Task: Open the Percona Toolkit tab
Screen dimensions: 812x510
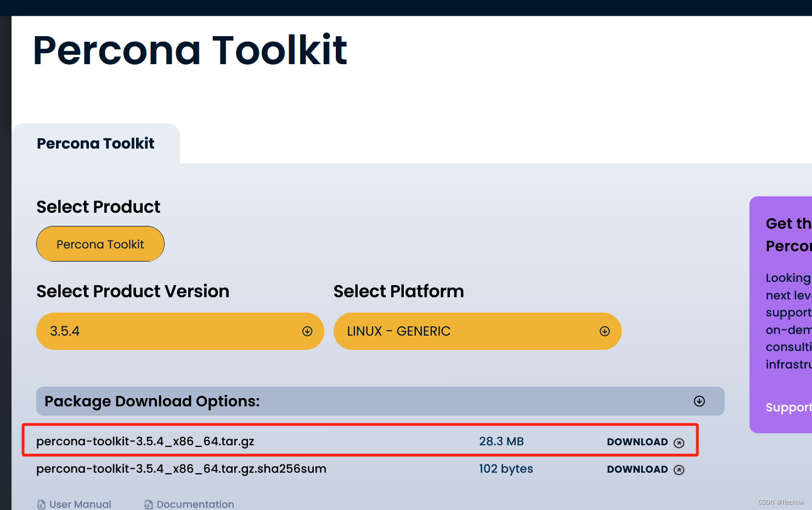Action: click(x=95, y=144)
